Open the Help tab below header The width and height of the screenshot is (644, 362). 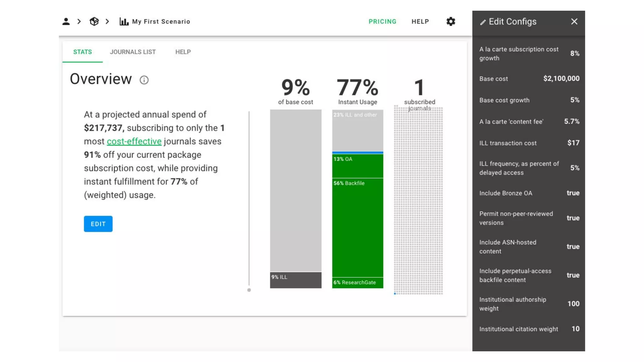pos(183,52)
